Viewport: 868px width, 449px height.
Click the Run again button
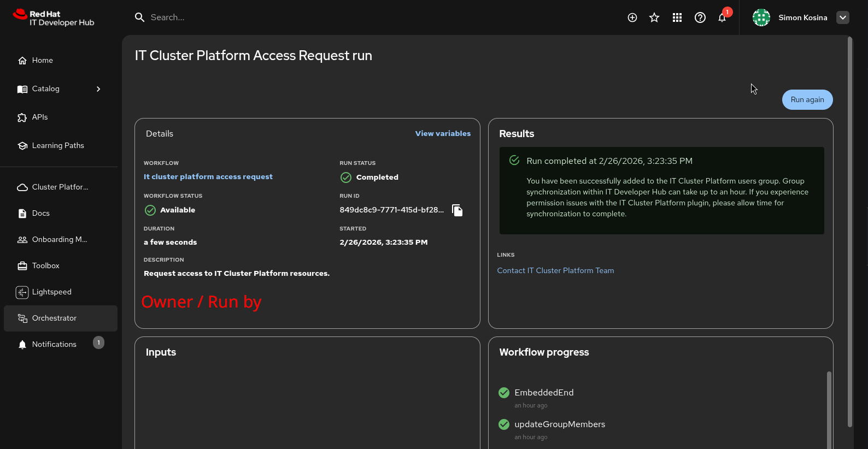point(807,99)
